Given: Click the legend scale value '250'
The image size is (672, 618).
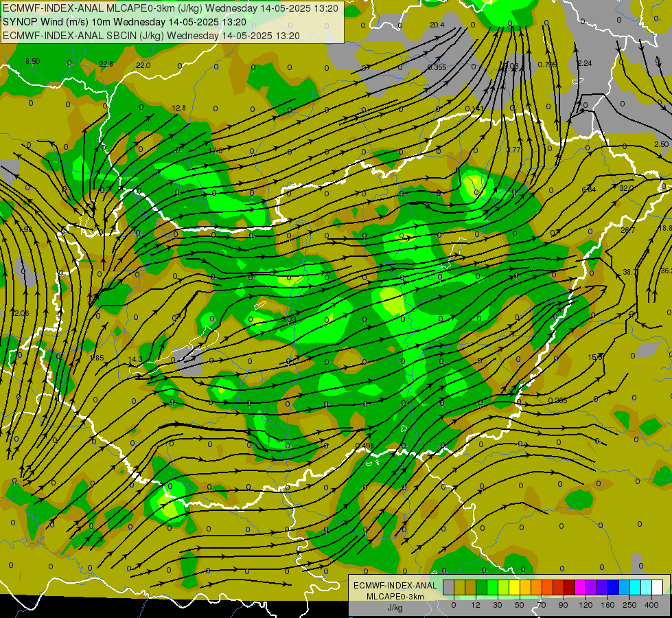Looking at the screenshot, I should tap(629, 605).
